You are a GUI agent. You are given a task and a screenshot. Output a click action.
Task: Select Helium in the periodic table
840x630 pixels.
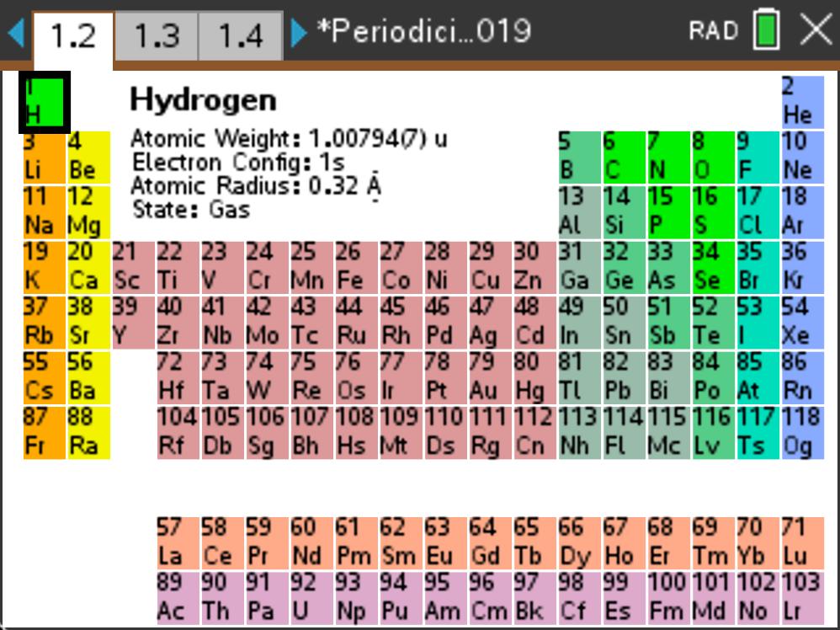click(801, 101)
